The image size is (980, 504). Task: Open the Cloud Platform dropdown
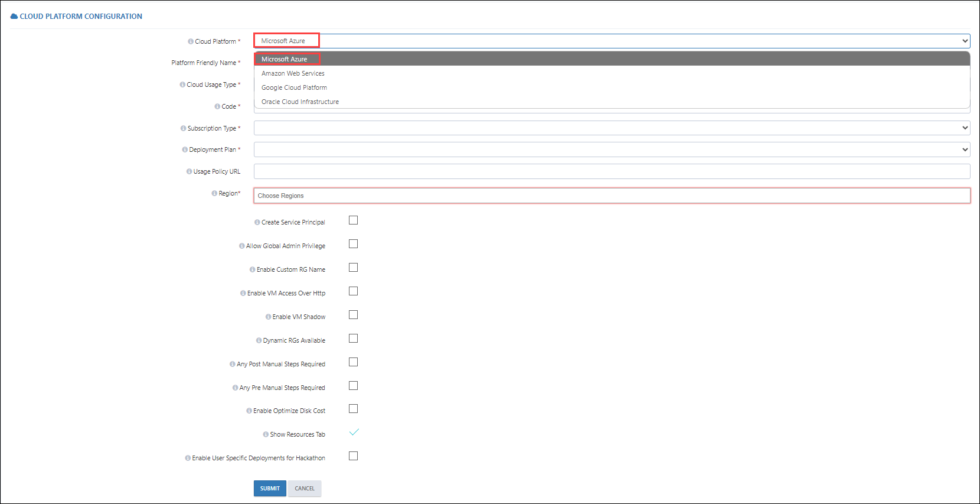coord(612,41)
